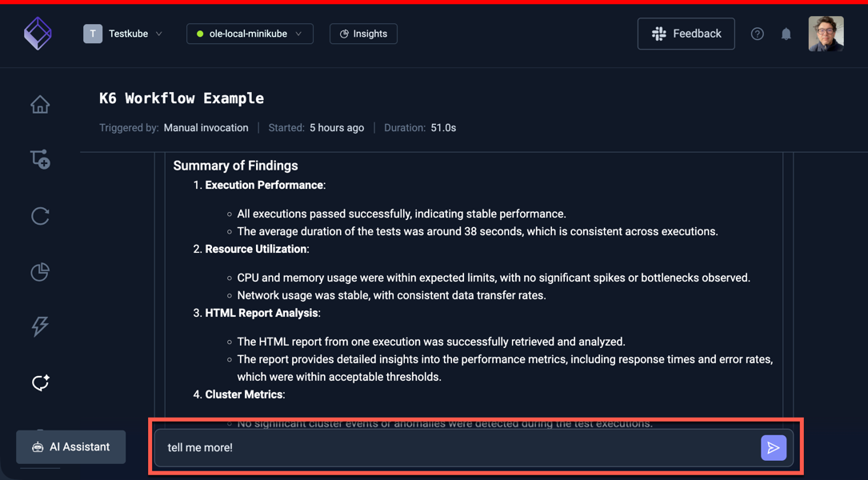This screenshot has height=480, width=868.
Task: Toggle the Testkube logo in the corner
Action: click(x=38, y=34)
